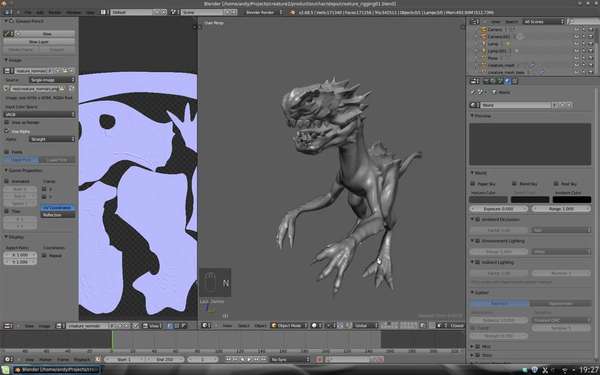Image resolution: width=600 pixels, height=375 pixels.
Task: Toggle the eye visibility of the Plane row
Action: click(x=577, y=58)
